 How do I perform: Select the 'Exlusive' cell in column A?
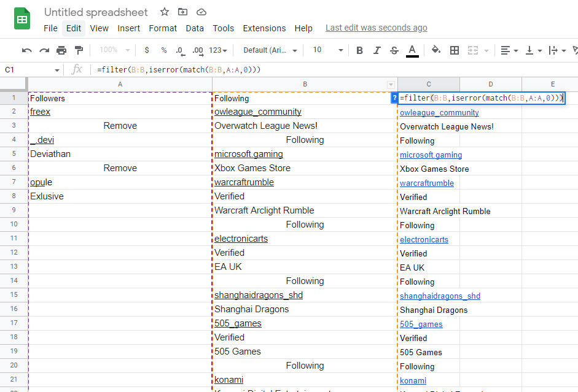[120, 196]
